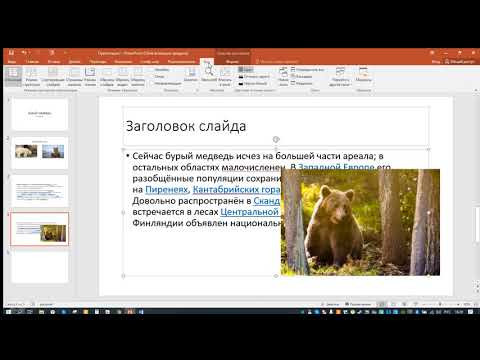Image resolution: width=480 pixels, height=360 pixels.
Task: Save presentation from quick access toolbar
Action: coord(11,53)
